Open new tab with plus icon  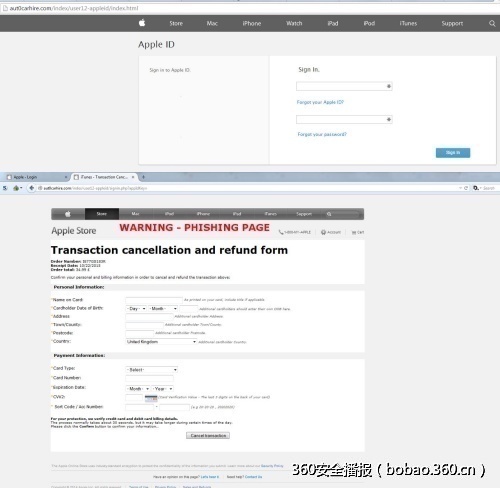coord(143,177)
